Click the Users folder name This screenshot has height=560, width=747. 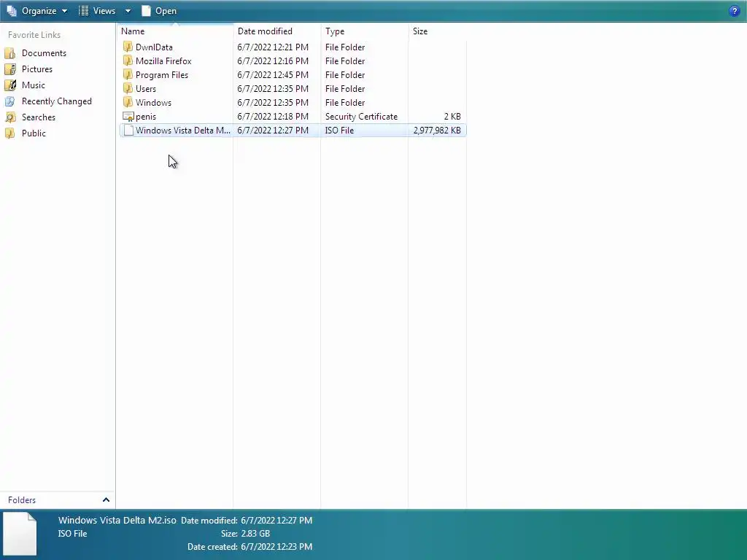pyautogui.click(x=146, y=88)
